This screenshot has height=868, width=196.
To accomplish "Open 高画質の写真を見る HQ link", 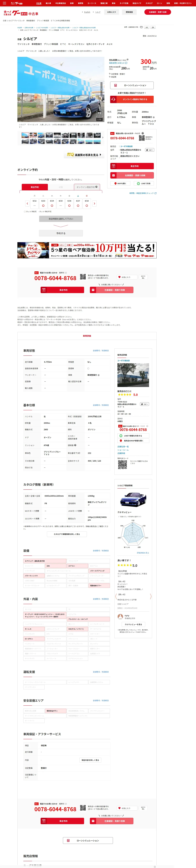I will pyautogui.click(x=84, y=155).
